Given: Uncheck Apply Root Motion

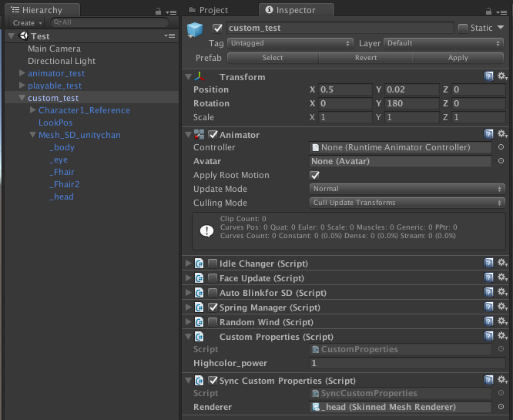Looking at the screenshot, I should (x=315, y=175).
